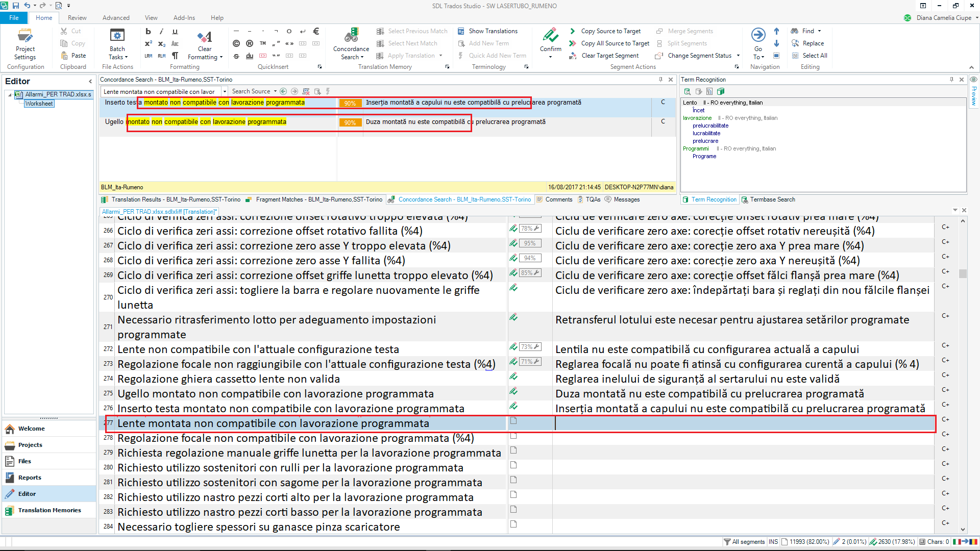This screenshot has height=551, width=980.
Task: Open Search Source dropdown
Action: pyautogui.click(x=254, y=91)
